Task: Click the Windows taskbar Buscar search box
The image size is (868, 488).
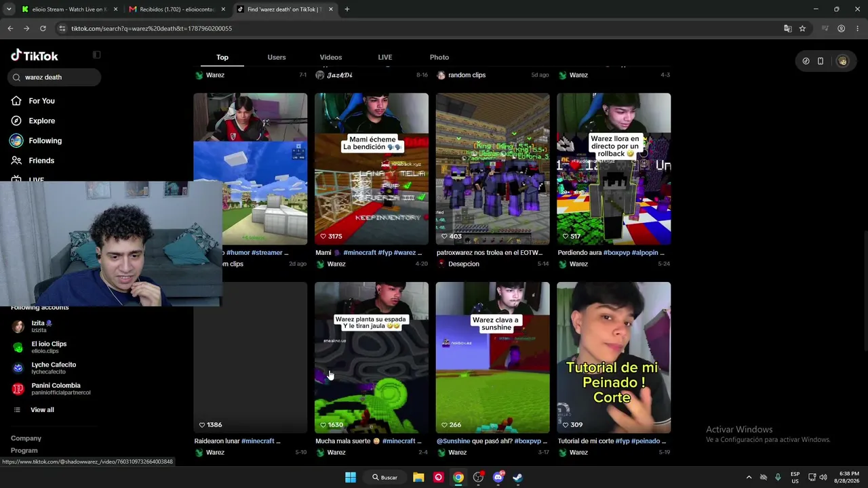Action: tap(384, 477)
